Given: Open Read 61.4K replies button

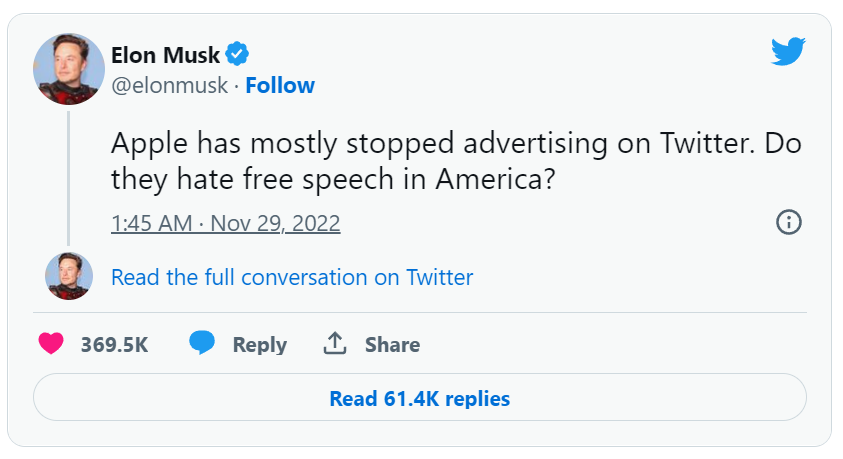Looking at the screenshot, I should 420,398.
